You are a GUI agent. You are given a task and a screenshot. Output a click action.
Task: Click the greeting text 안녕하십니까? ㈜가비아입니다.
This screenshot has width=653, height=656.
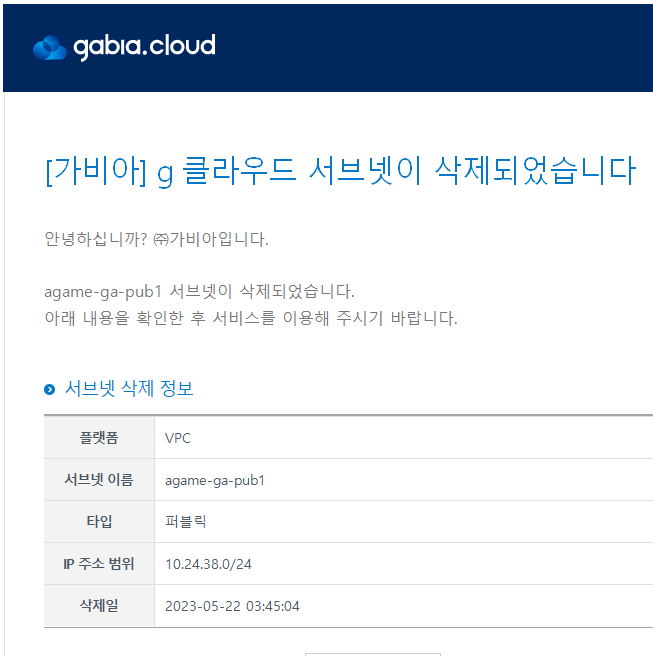coord(156,239)
